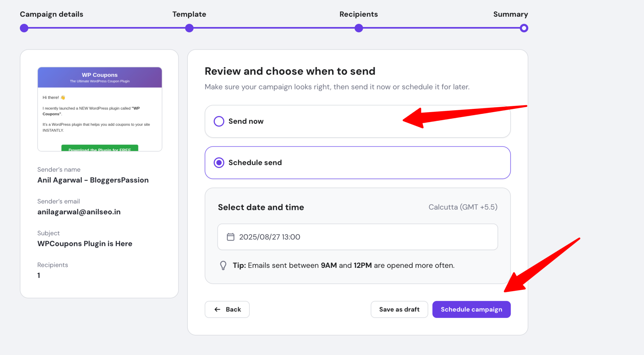Screen dimensions: 644x355
Task: Click the waving hand emoji in the email preview
Action: tap(63, 97)
